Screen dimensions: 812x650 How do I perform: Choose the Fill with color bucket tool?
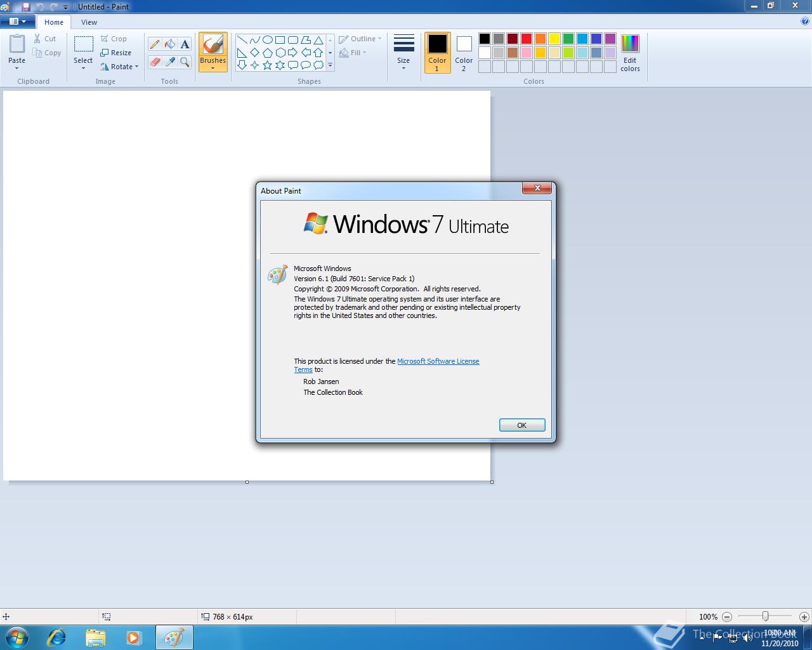pyautogui.click(x=169, y=44)
